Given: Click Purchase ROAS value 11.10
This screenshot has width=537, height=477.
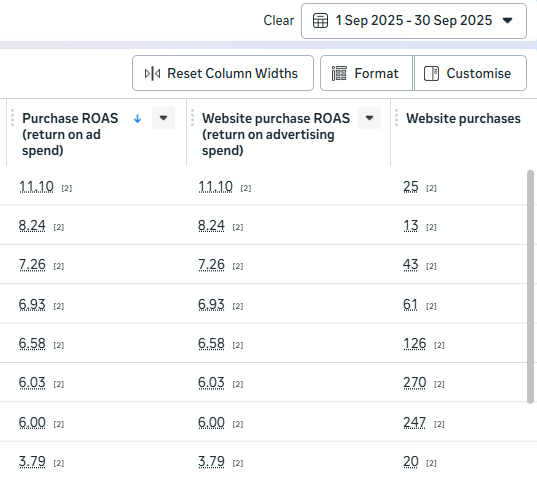Looking at the screenshot, I should (x=36, y=187).
